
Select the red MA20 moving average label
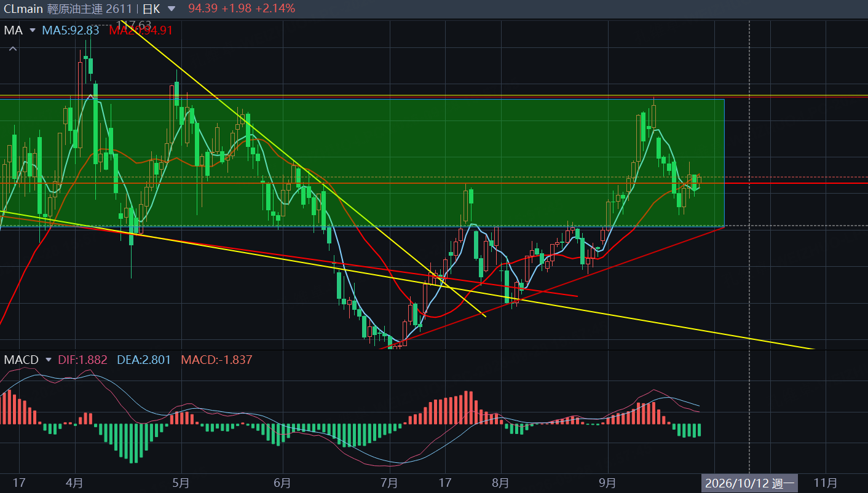click(x=141, y=30)
